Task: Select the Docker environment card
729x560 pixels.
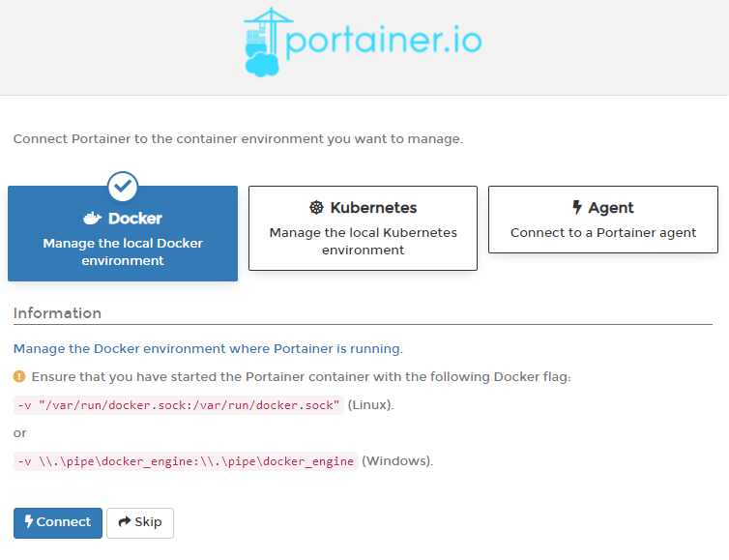Action: (123, 233)
